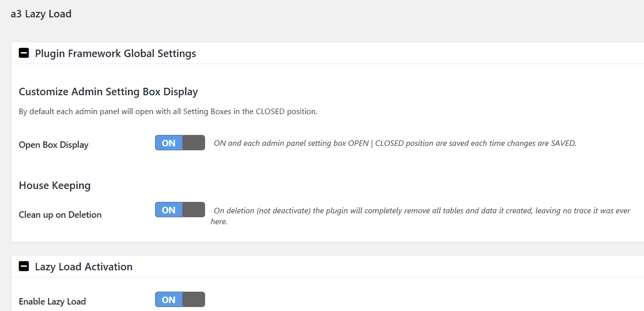Collapse Lazy Load Activation minus icon
Viewport: 644px width, 311px height.
tap(24, 266)
